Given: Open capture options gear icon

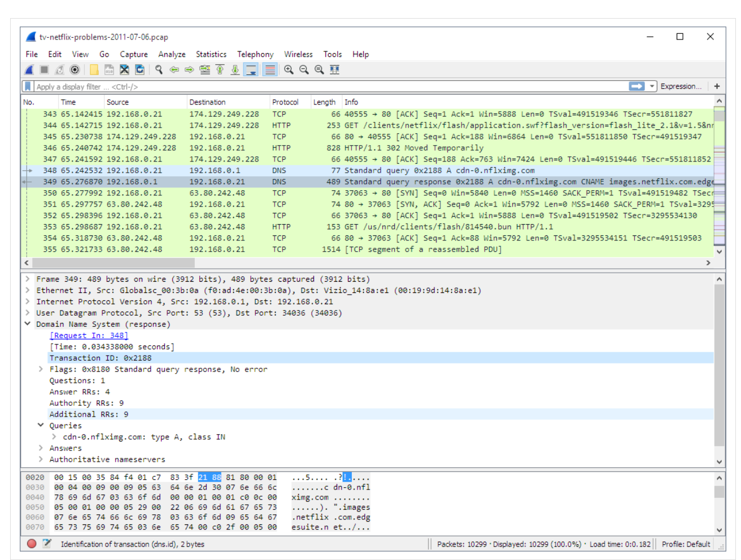Looking at the screenshot, I should point(75,69).
